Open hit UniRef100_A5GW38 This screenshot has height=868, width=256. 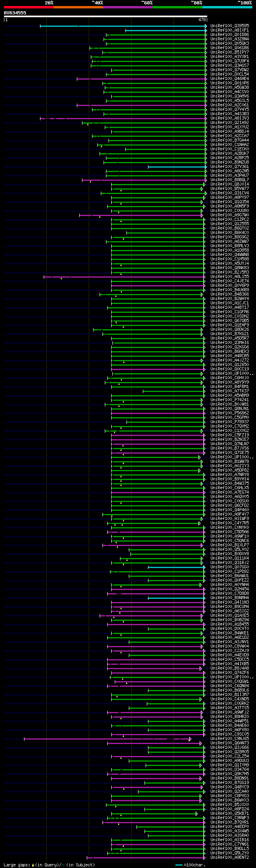pos(230,87)
